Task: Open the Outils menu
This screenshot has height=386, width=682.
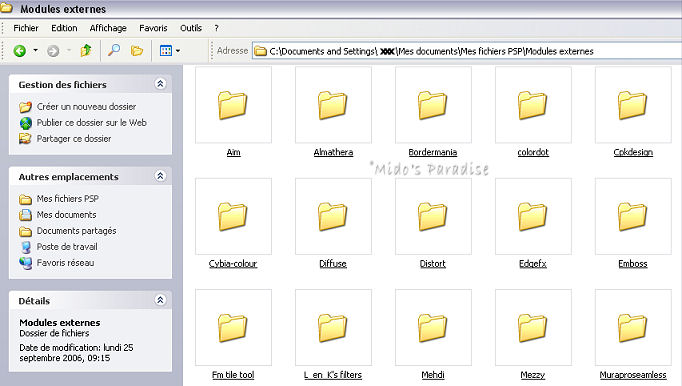Action: click(x=191, y=28)
